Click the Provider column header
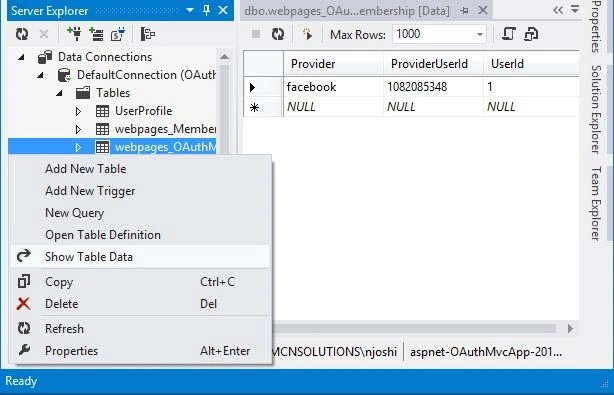This screenshot has height=395, width=614. 333,63
